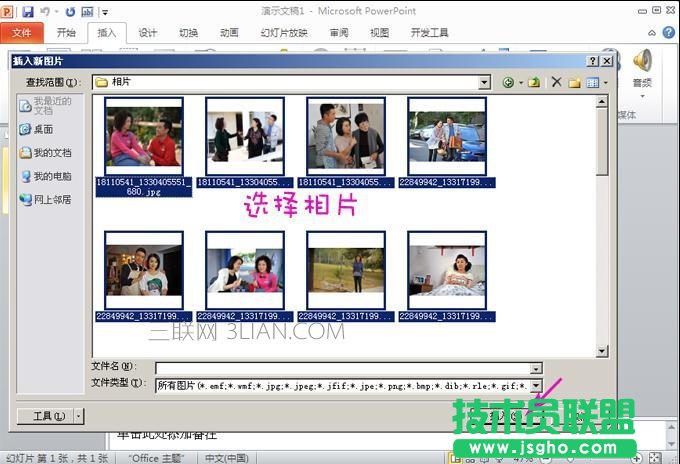
Task: Click 'Office 主题' in the status bar
Action: pyautogui.click(x=156, y=458)
